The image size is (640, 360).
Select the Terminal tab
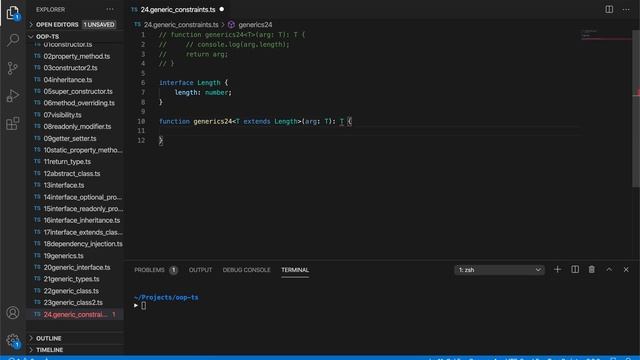[295, 270]
